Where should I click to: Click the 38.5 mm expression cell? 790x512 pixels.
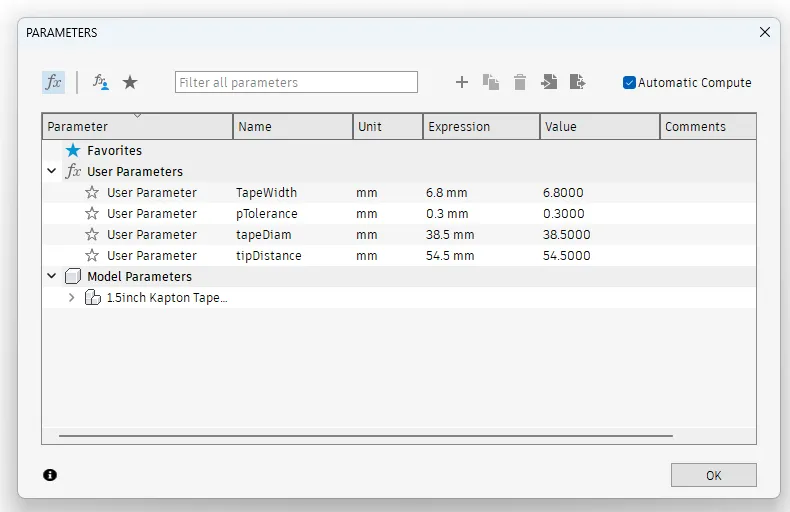pos(450,234)
